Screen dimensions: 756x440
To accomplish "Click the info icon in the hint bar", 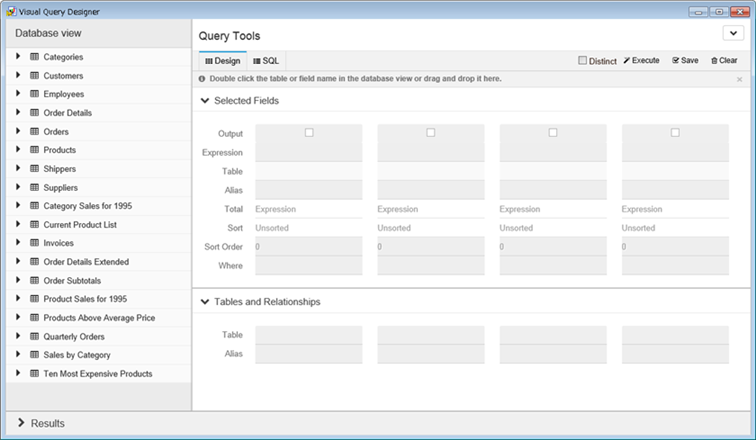I will (x=202, y=79).
